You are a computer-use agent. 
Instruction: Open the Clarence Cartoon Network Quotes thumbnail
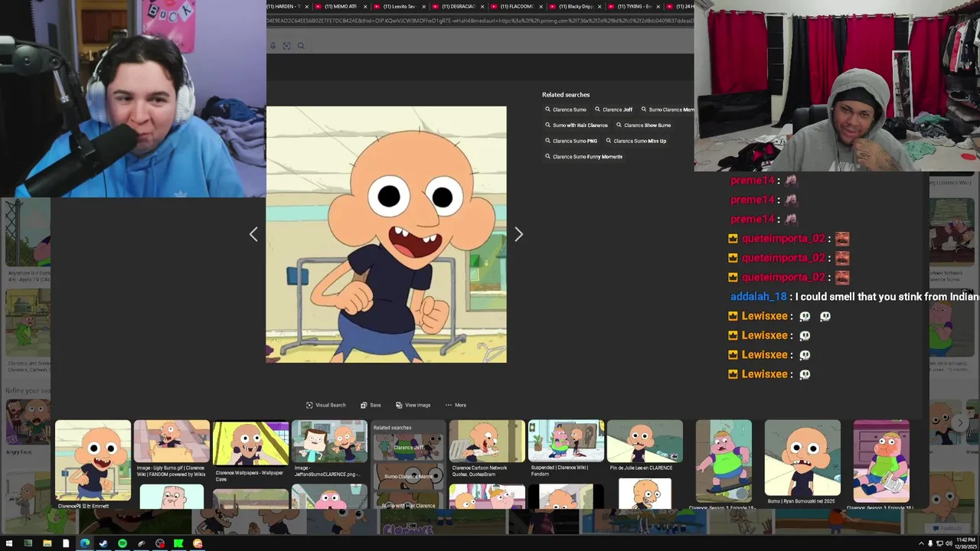[487, 442]
